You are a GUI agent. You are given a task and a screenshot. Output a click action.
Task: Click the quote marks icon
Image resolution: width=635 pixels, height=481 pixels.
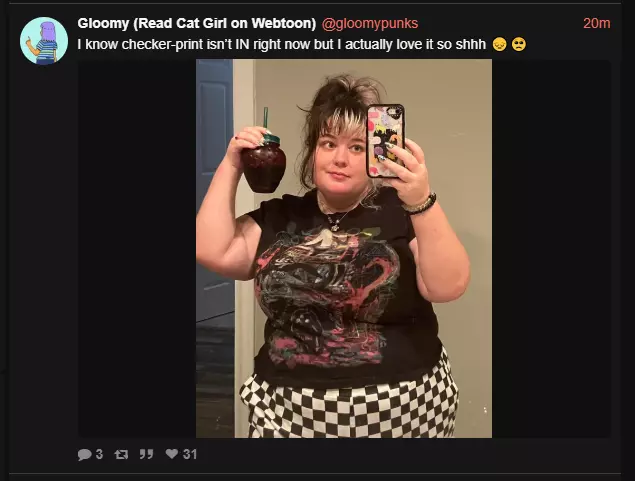146,454
